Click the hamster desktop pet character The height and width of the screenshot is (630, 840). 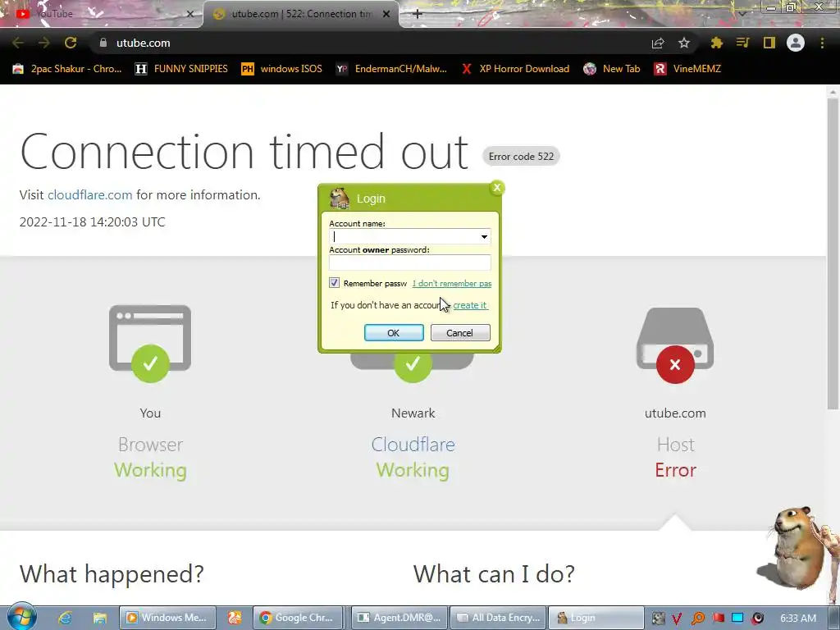click(x=798, y=547)
